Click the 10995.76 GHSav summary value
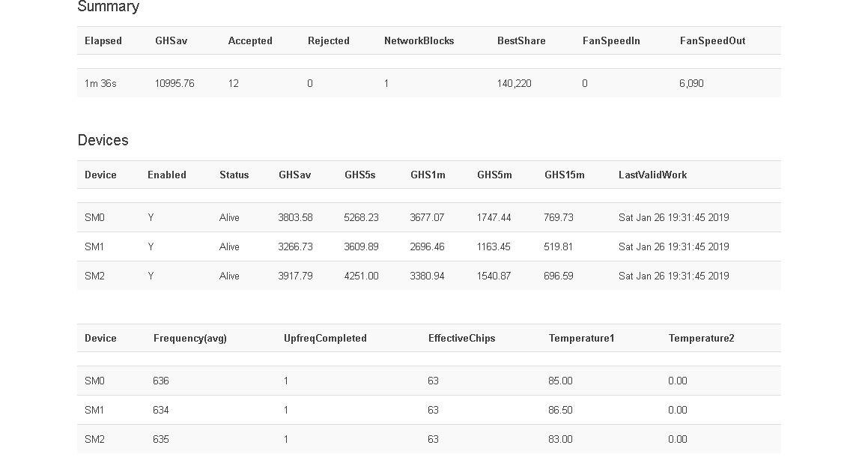 174,84
